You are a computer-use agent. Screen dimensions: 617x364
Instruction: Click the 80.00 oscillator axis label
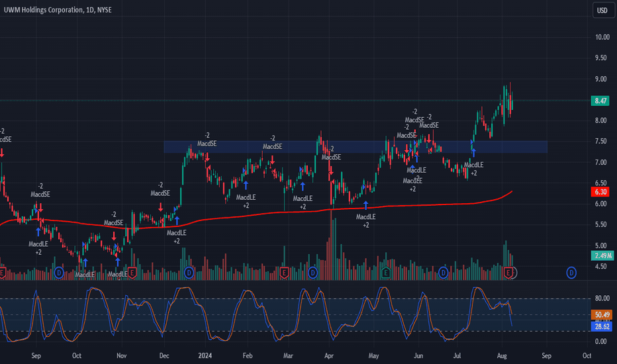(x=602, y=298)
